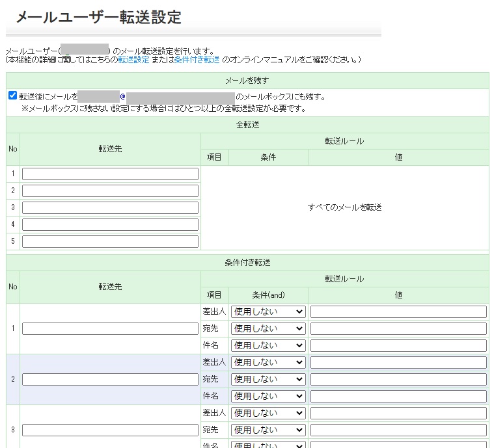Open the 条件付き転送 manual link
This screenshot has height=448, width=494.
[197, 60]
